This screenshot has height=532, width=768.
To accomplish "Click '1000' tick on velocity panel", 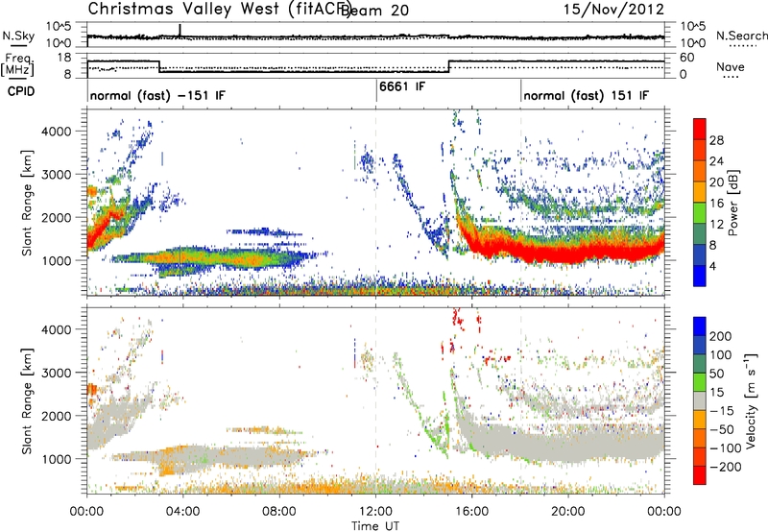I will 56,459.
